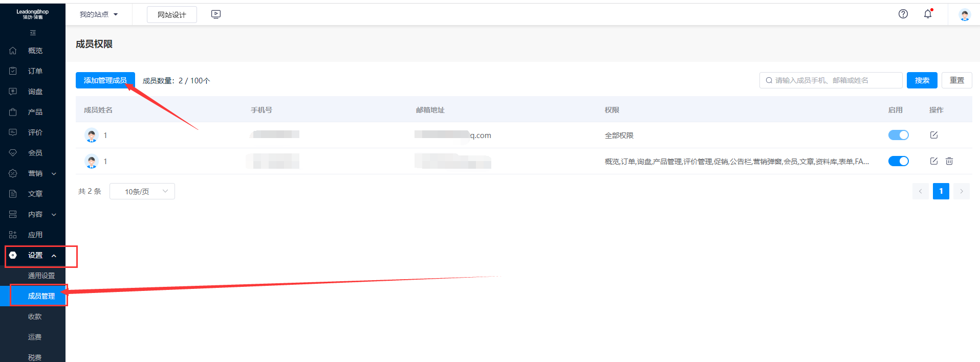Click the edit icon for second member
Image resolution: width=980 pixels, height=362 pixels.
coord(934,161)
